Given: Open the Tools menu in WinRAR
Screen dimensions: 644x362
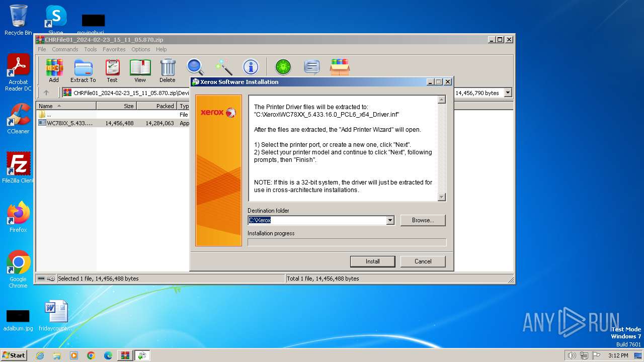Looking at the screenshot, I should pyautogui.click(x=91, y=49).
